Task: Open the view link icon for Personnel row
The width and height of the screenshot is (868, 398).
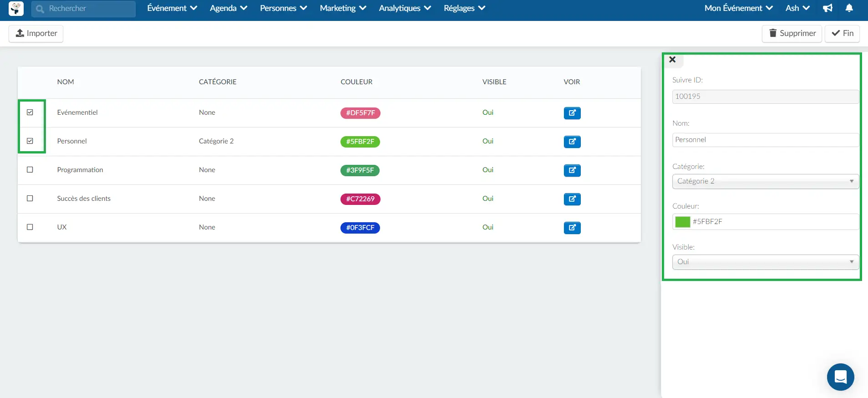Action: [x=572, y=142]
